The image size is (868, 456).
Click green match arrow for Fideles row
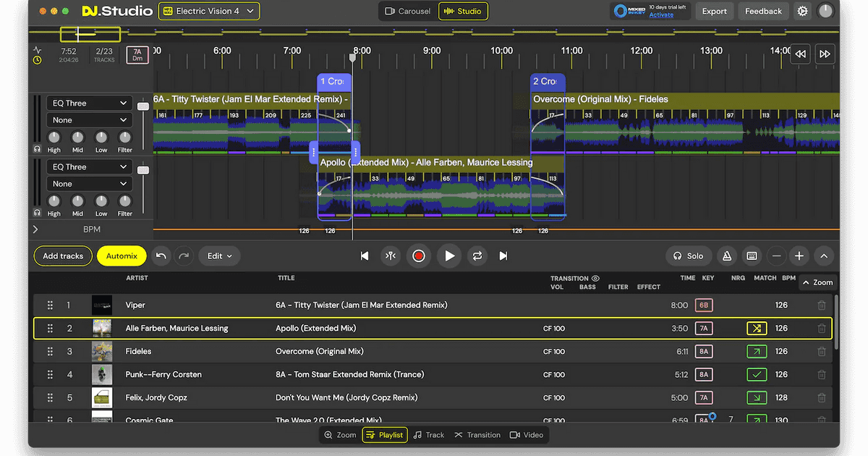tap(757, 352)
